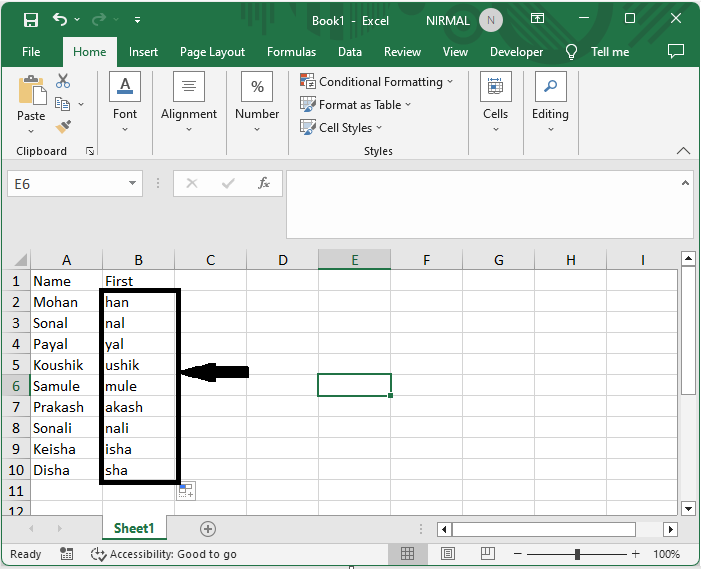Screen dimensions: 701x569
Task: Cut selection with the scissors icon
Action: [63, 81]
